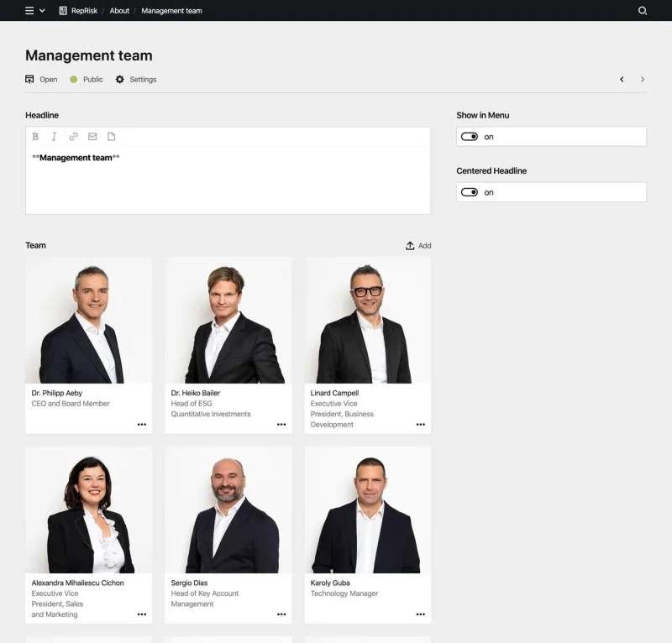672x643 pixels.
Task: Open the search magnifier in the top bar
Action: (x=643, y=11)
